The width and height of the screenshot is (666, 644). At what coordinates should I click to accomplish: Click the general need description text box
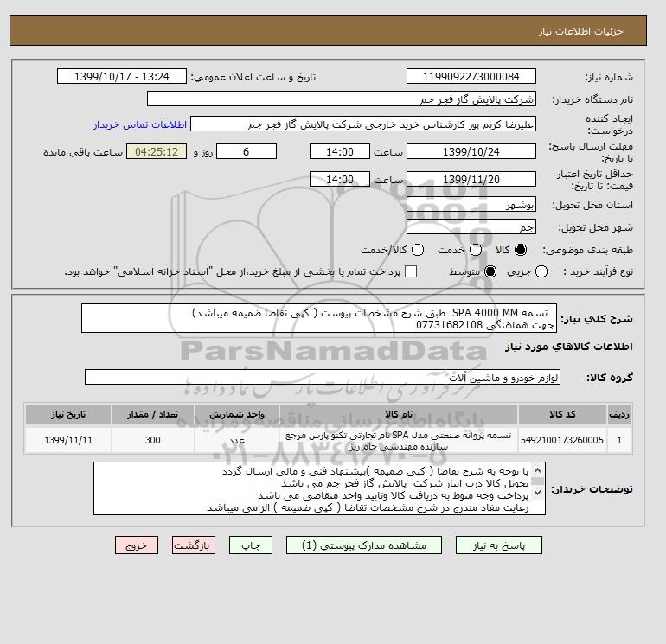tap(319, 318)
